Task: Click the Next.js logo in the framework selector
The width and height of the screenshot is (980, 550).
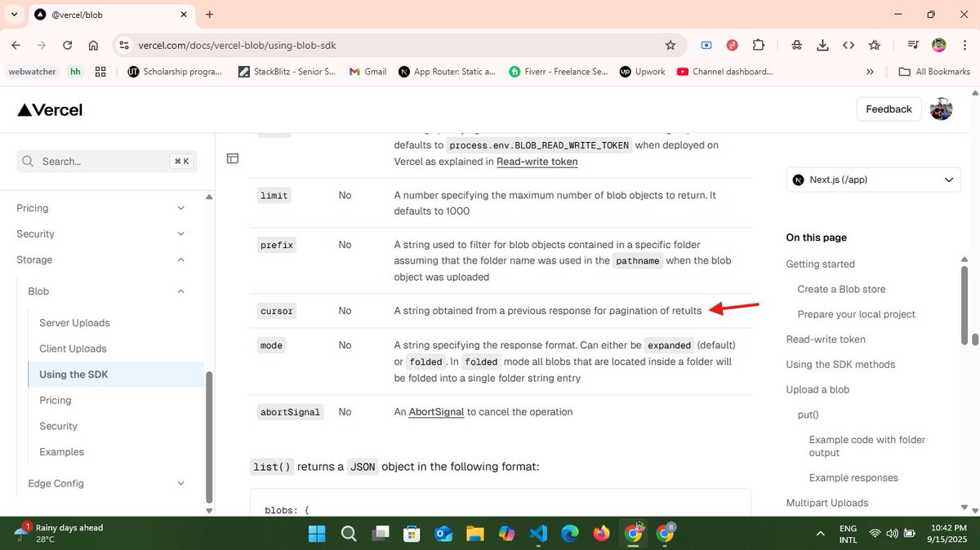Action: pyautogui.click(x=798, y=180)
